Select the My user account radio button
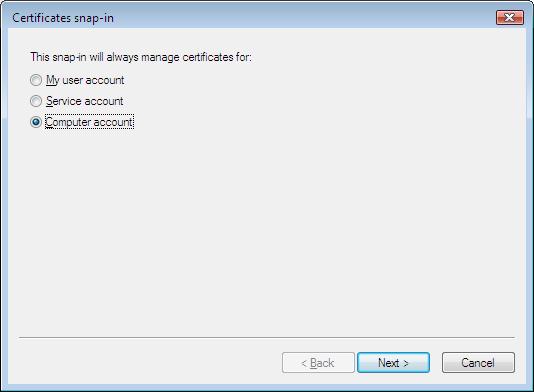 [36, 80]
